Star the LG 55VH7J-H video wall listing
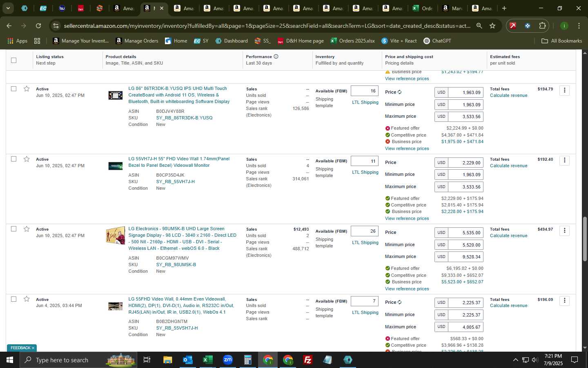588x368 pixels. pyautogui.click(x=27, y=159)
